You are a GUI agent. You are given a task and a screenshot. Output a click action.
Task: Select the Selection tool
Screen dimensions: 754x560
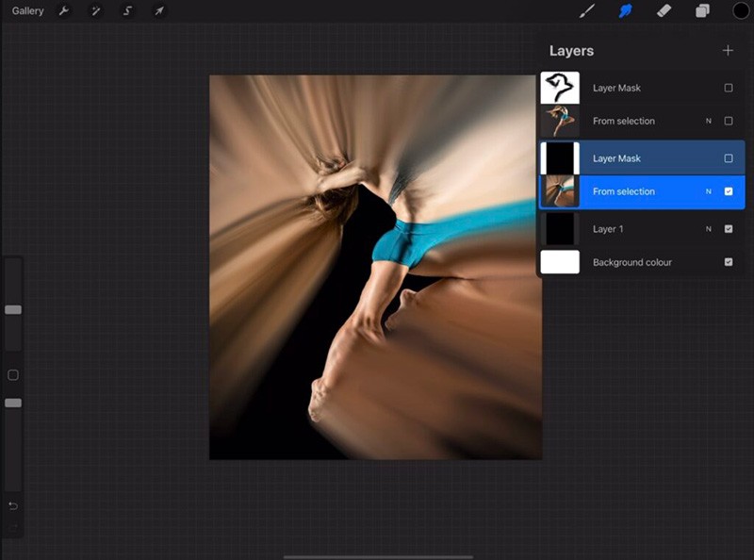127,10
